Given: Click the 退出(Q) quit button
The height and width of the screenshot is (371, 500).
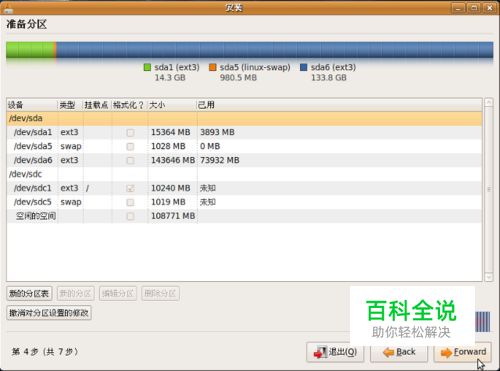Looking at the screenshot, I should pos(335,352).
